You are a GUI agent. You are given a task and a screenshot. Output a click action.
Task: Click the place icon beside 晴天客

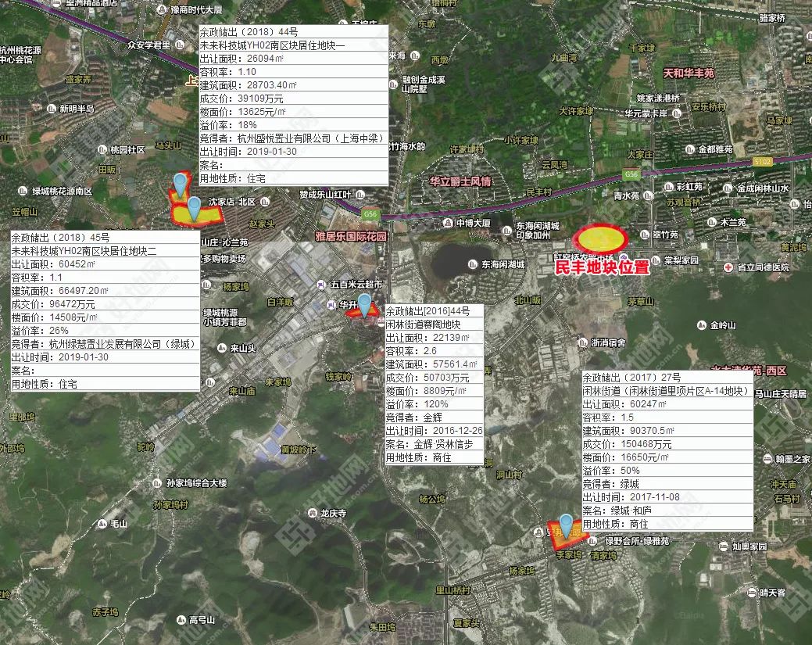(751, 592)
